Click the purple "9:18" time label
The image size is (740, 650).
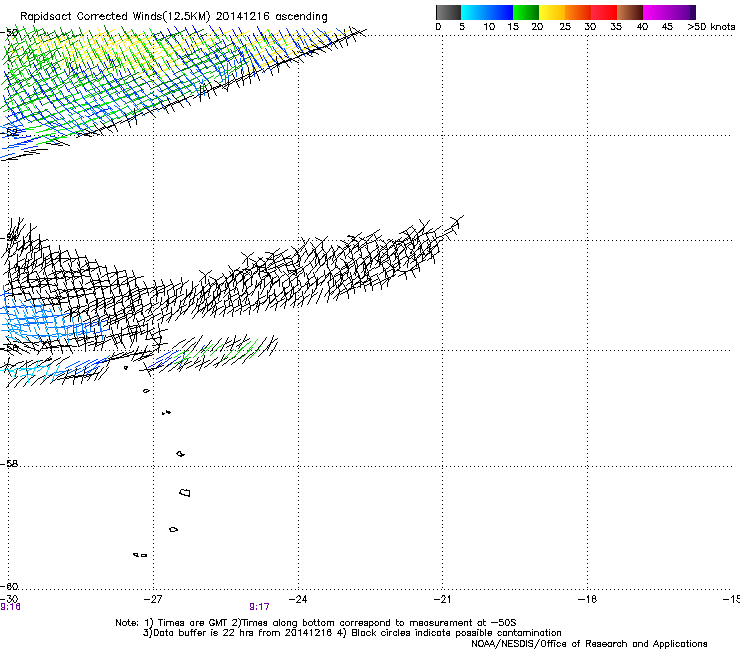(x=10, y=607)
